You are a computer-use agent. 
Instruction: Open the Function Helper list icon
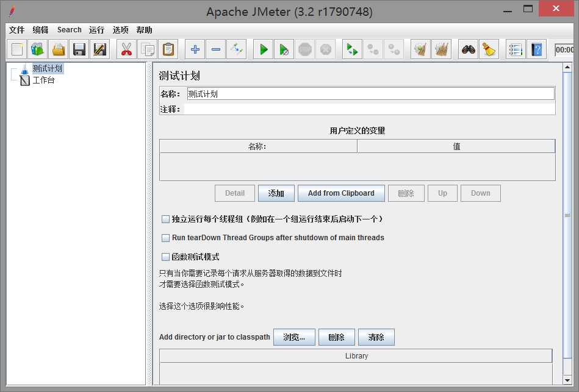(x=516, y=49)
